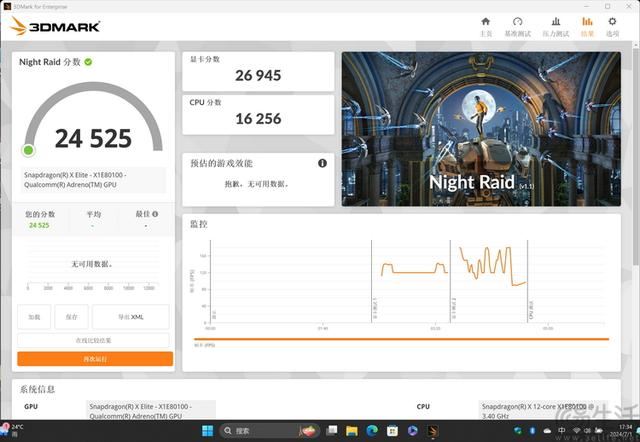
Task: Click the taskbar search box
Action: [x=250, y=431]
